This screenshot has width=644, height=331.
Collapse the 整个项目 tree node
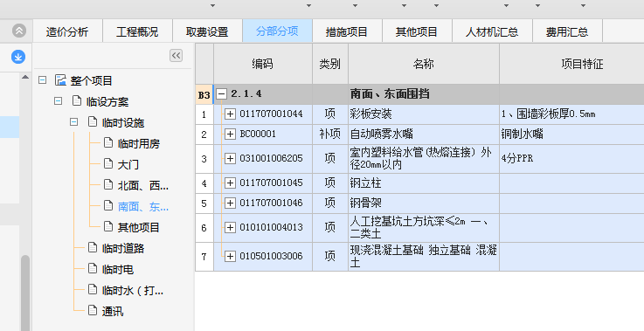(x=42, y=80)
